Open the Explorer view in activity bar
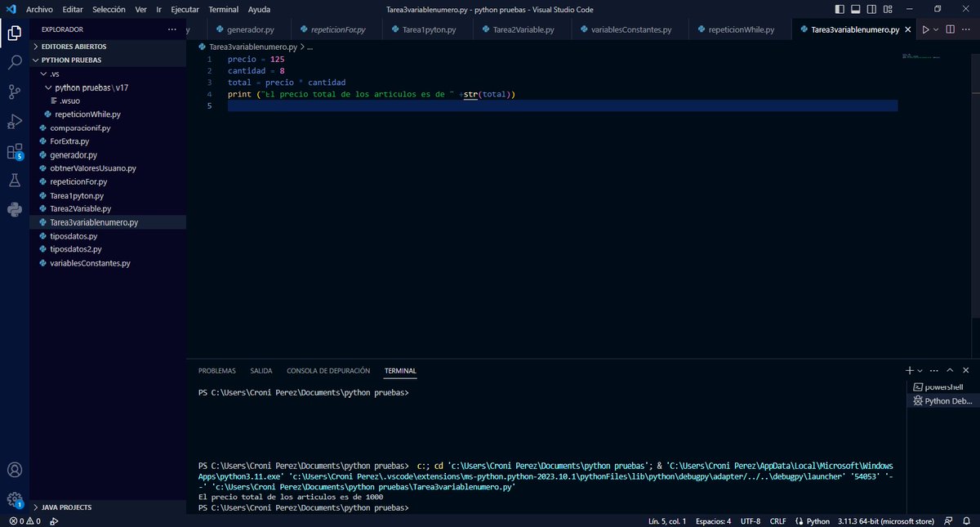 (x=14, y=33)
